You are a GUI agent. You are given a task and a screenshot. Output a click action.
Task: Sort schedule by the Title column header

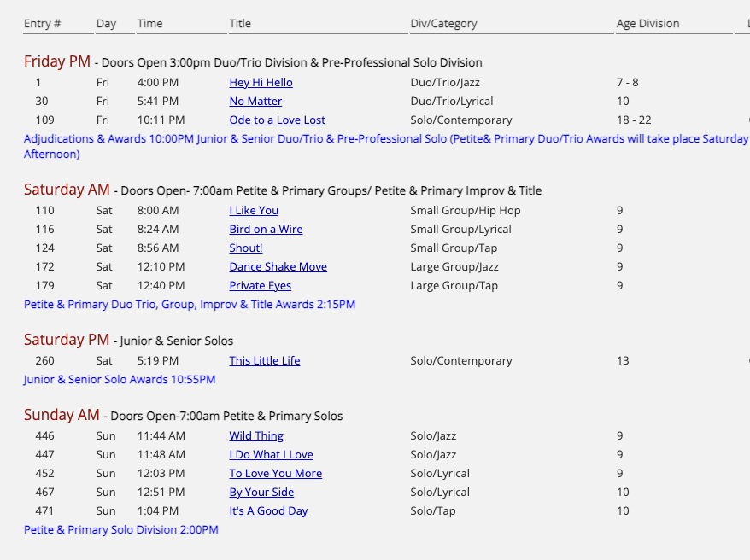[239, 23]
